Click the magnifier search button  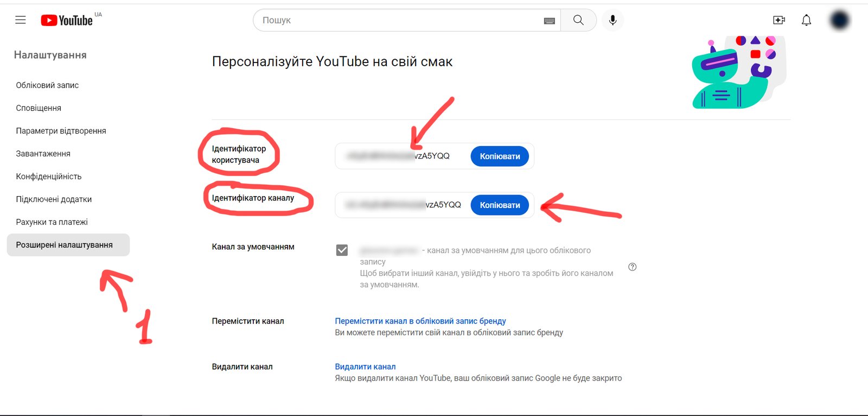(578, 20)
